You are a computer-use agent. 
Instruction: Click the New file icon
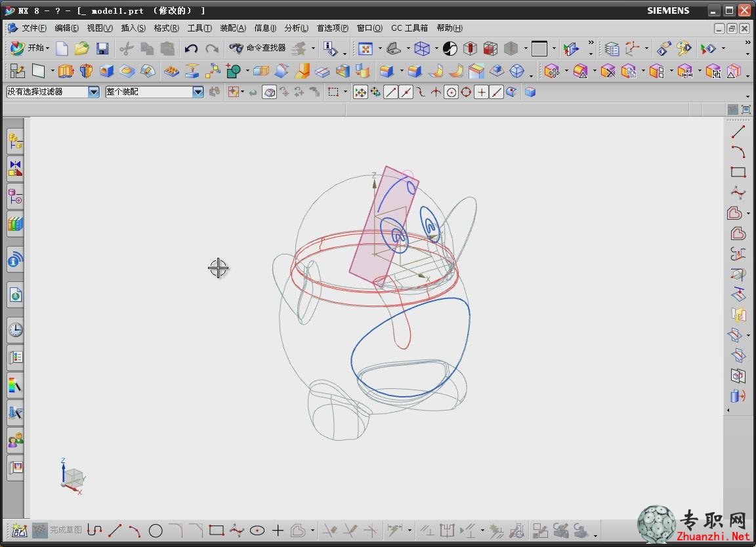(62, 48)
